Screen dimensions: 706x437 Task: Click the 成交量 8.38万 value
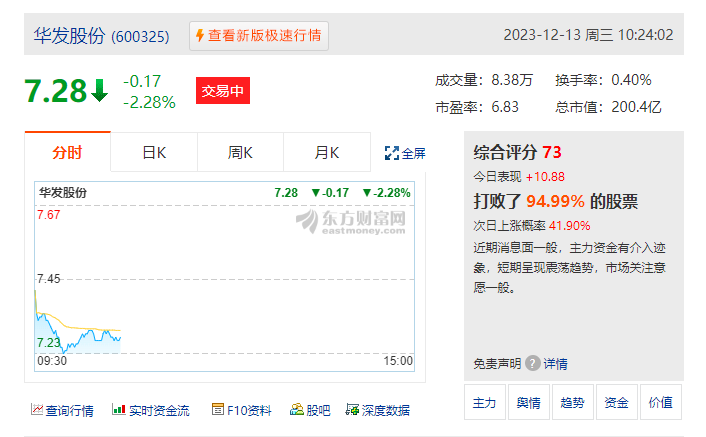tap(512, 80)
